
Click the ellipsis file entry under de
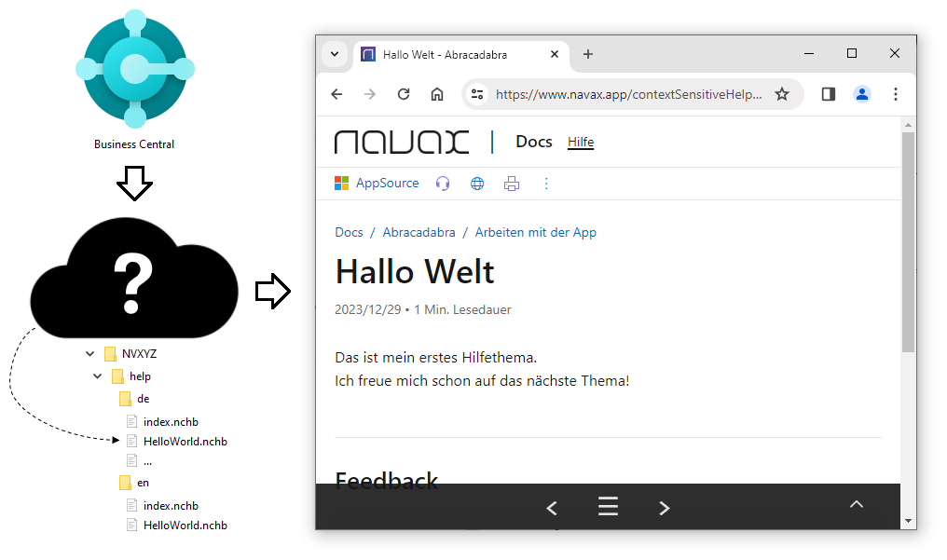pyautogui.click(x=140, y=461)
